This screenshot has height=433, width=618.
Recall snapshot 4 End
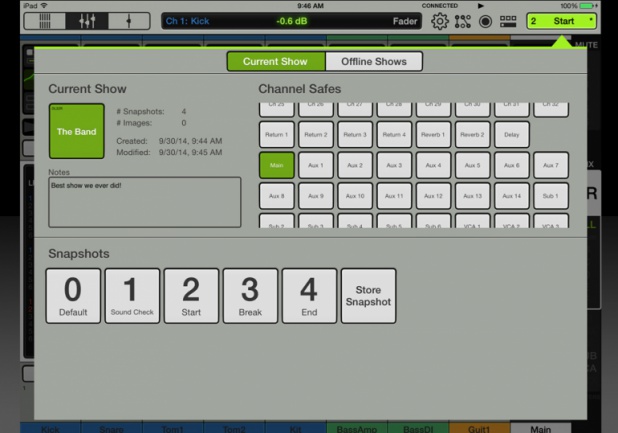309,296
